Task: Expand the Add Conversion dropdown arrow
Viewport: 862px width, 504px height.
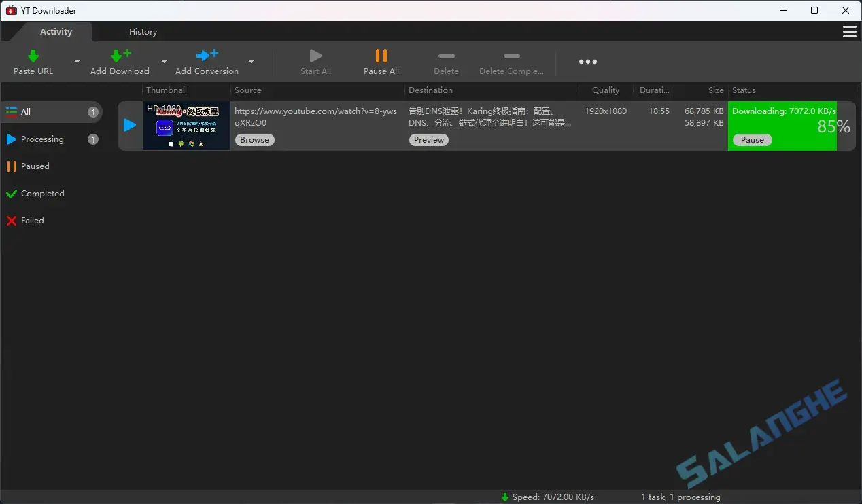Action: pos(251,60)
